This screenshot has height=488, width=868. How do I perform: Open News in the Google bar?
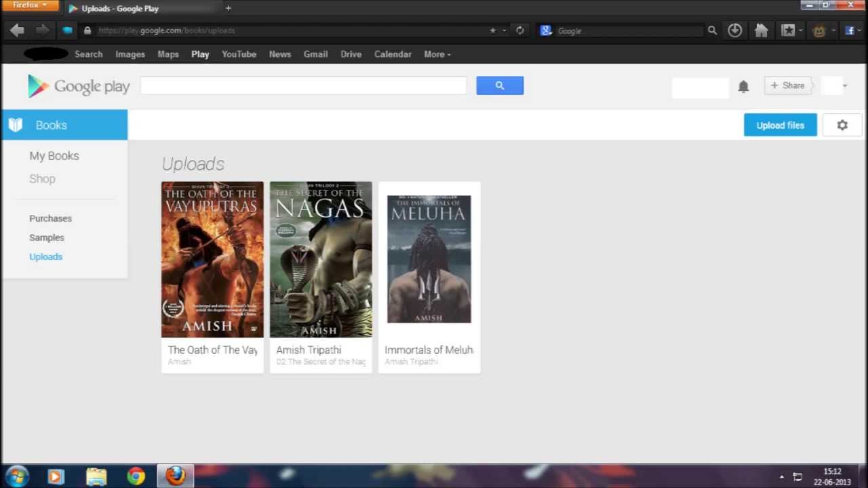coord(280,54)
